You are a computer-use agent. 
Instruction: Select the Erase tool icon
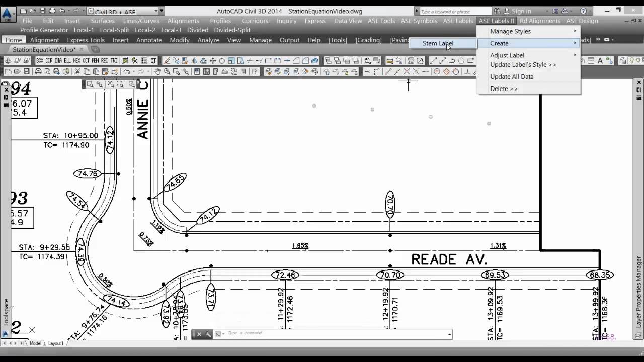click(x=166, y=60)
